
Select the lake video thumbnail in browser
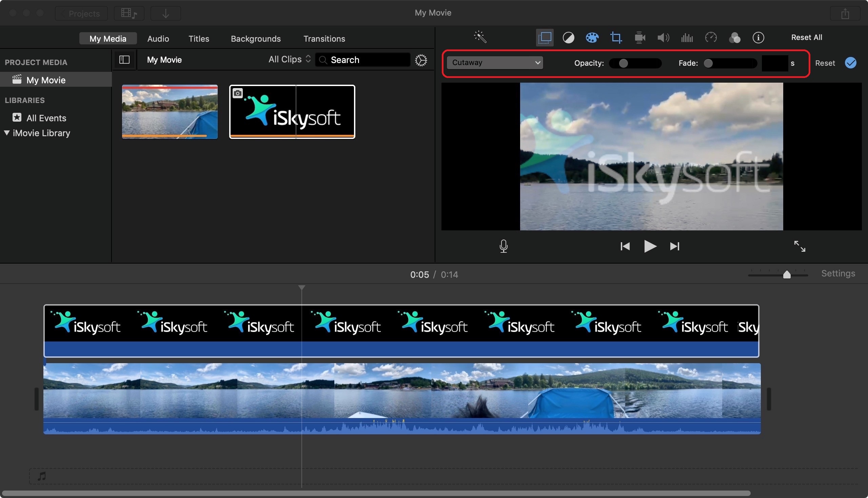click(x=170, y=111)
